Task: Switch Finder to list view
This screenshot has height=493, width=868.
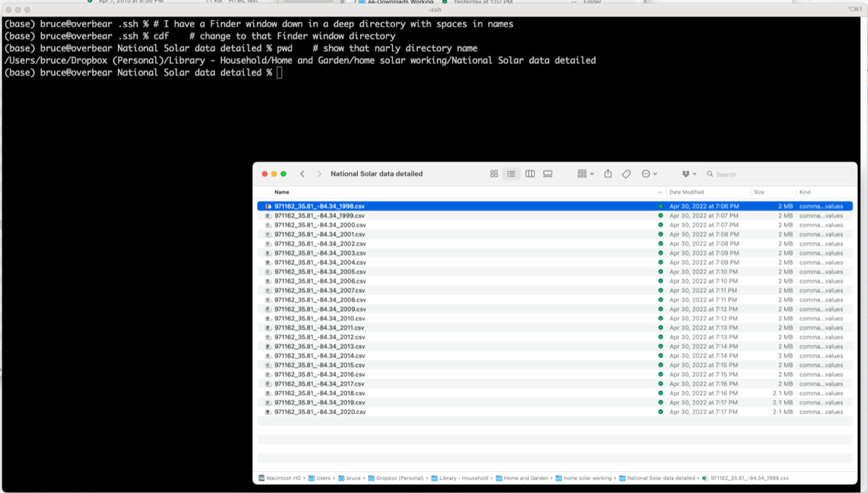Action: click(x=512, y=174)
